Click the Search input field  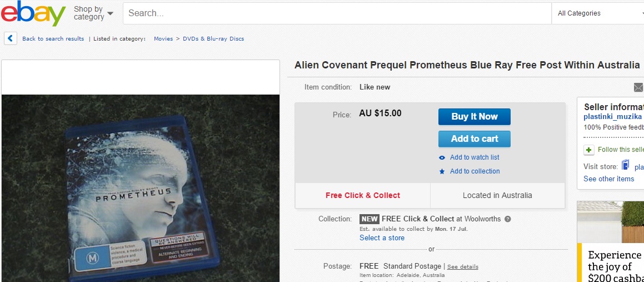coord(337,13)
